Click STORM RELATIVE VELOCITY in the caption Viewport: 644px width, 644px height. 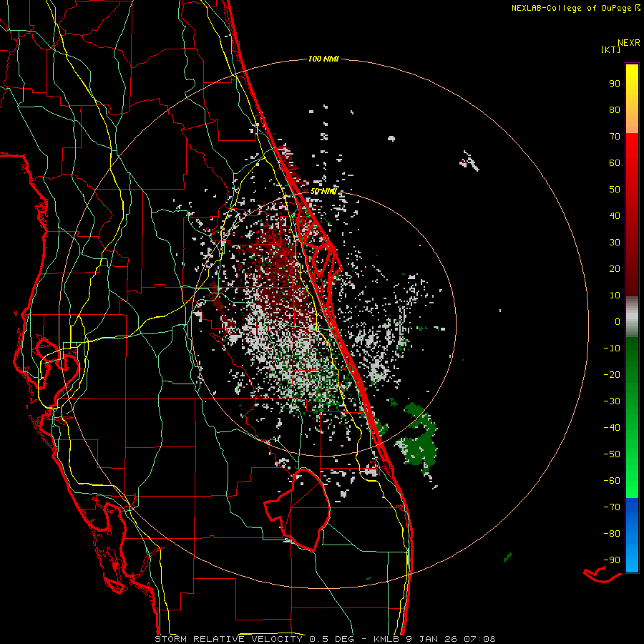(x=228, y=639)
